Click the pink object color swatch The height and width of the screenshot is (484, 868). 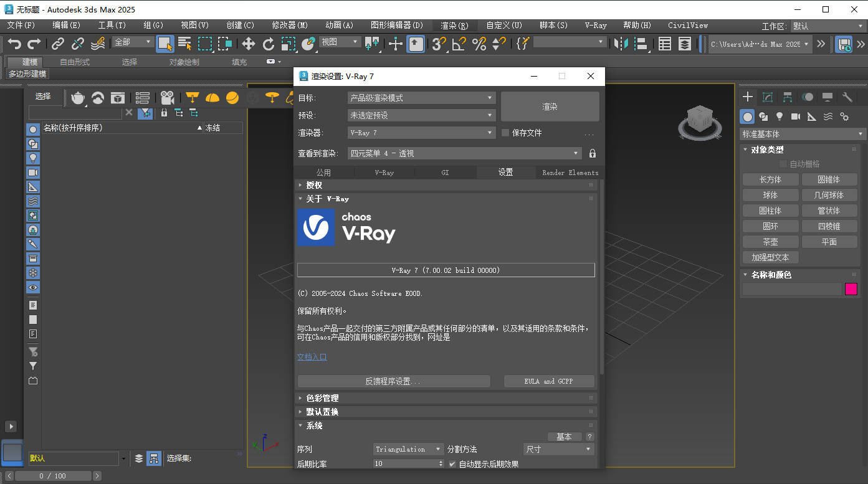click(851, 289)
